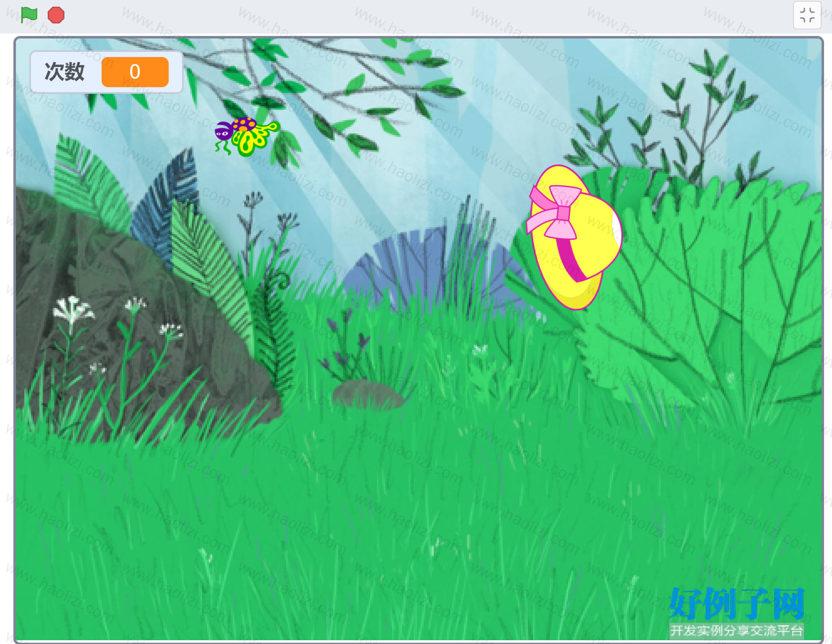This screenshot has width=832, height=644.
Task: Stop the project with red stop button
Action: click(56, 15)
